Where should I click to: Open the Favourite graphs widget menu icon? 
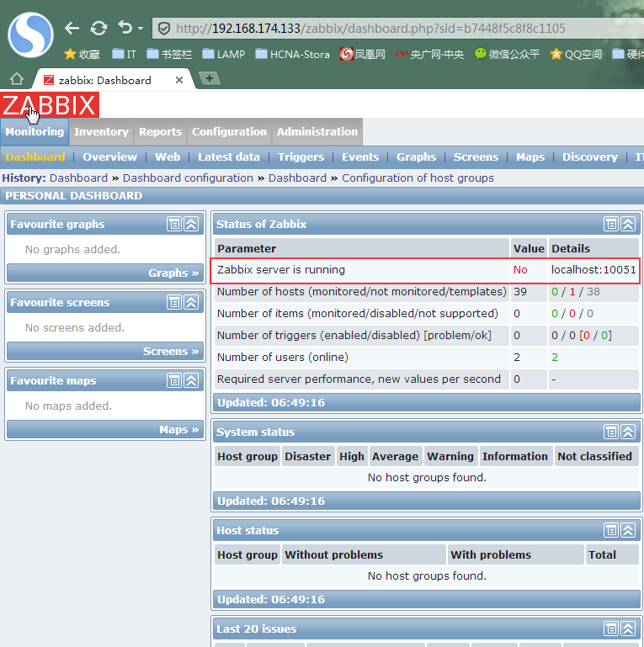[174, 224]
